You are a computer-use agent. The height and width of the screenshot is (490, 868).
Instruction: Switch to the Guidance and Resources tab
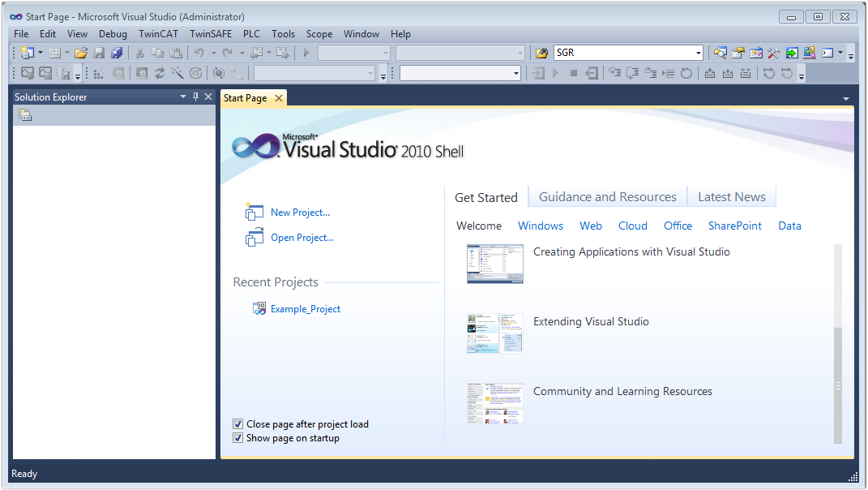pos(607,197)
